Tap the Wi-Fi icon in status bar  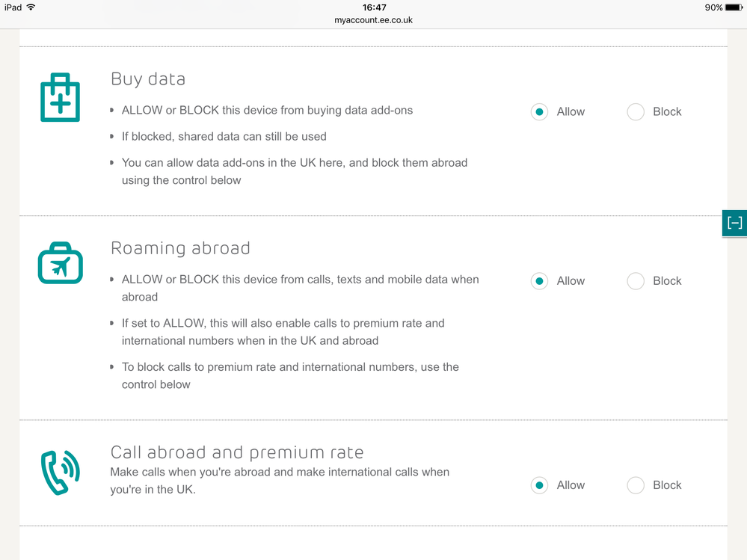(31, 7)
